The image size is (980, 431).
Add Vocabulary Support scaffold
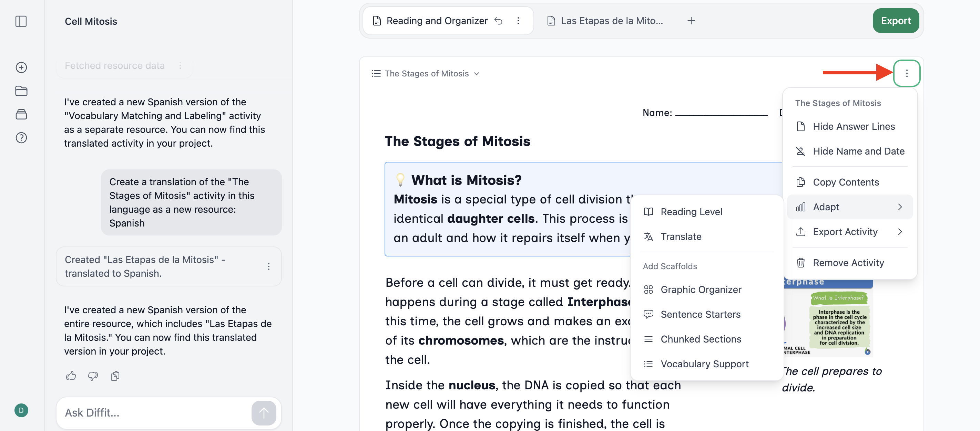[x=706, y=364]
